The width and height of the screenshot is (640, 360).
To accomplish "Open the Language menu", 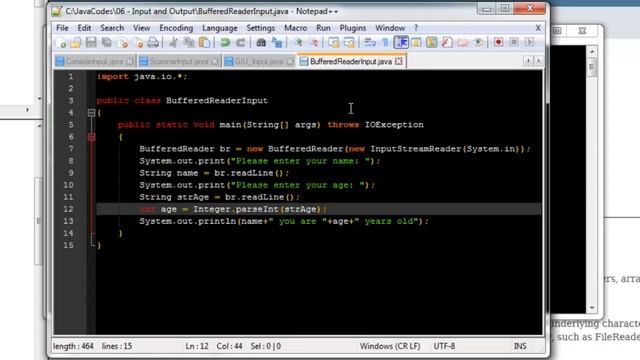I will (x=220, y=28).
